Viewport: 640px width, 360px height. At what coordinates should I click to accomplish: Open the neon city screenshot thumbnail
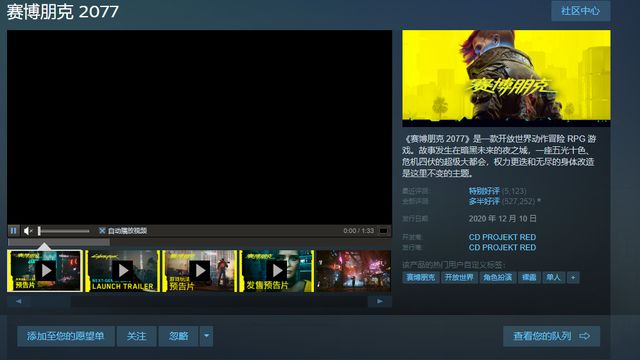click(353, 271)
